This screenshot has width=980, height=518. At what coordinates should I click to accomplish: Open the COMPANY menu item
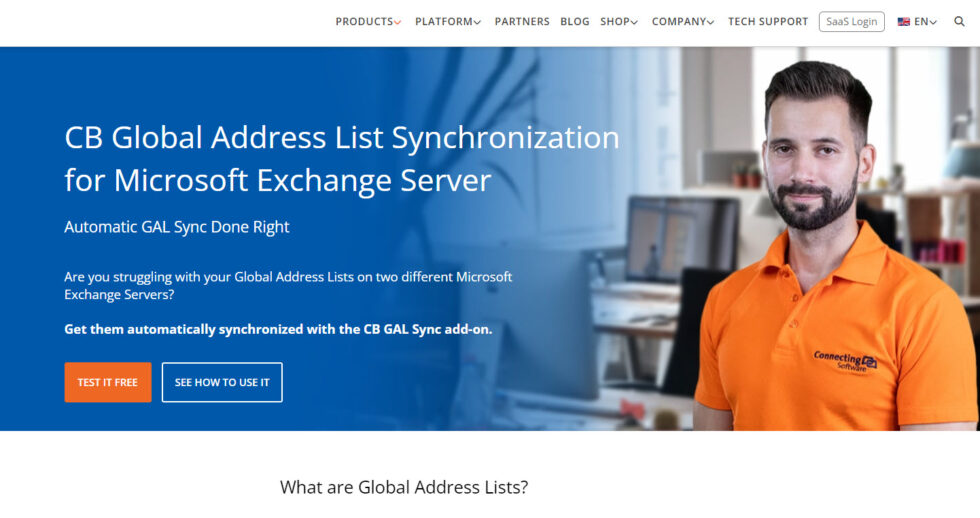tap(679, 22)
